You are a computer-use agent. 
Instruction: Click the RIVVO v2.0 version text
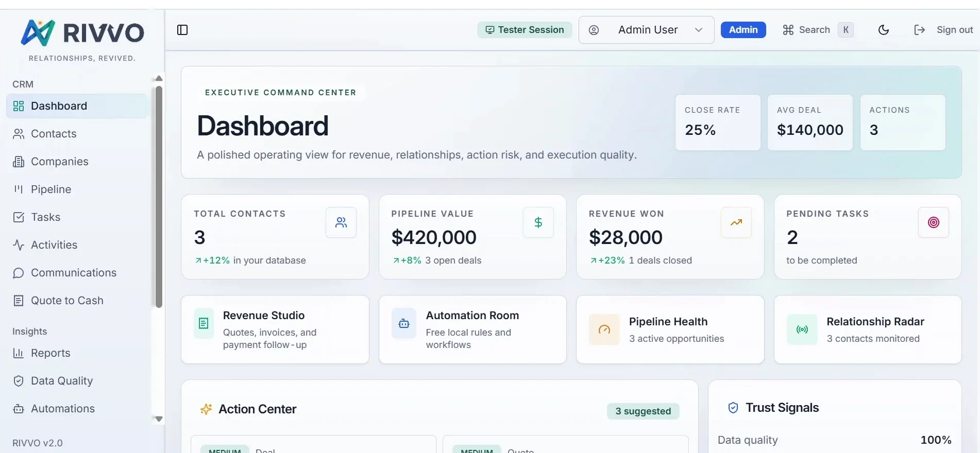pyautogui.click(x=38, y=443)
